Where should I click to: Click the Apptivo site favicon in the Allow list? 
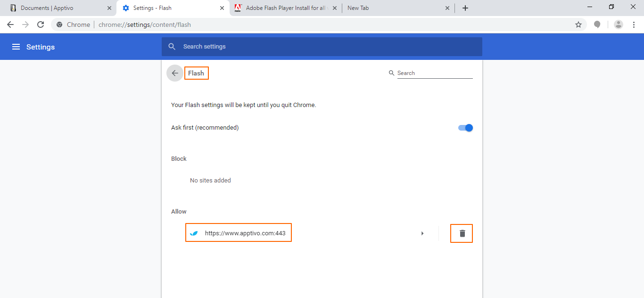(193, 233)
